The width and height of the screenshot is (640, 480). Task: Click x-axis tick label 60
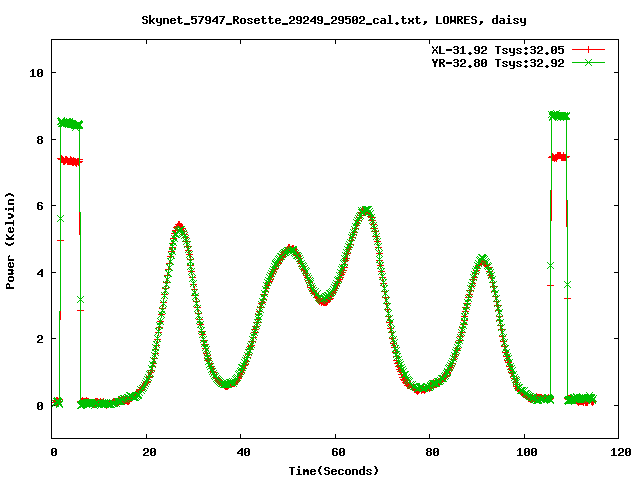coord(338,452)
